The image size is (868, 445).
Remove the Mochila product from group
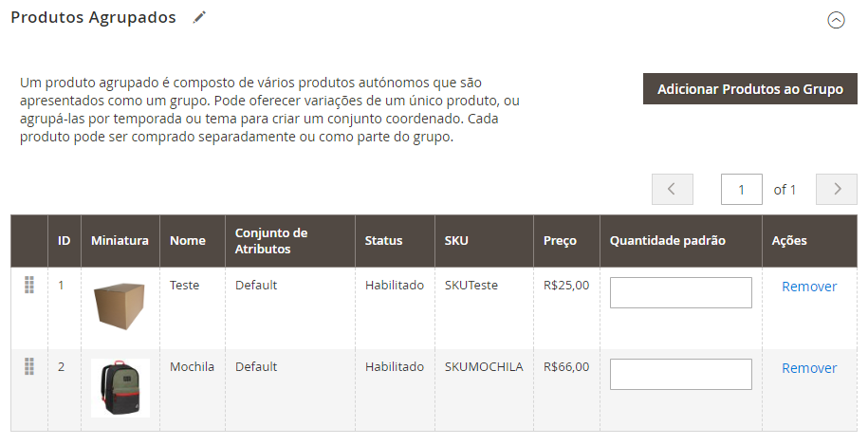(809, 368)
